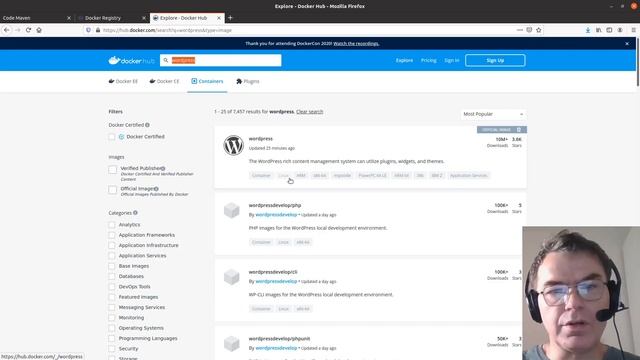Click the Docker Hub search input field
This screenshot has width=640, height=360.
pos(221,60)
